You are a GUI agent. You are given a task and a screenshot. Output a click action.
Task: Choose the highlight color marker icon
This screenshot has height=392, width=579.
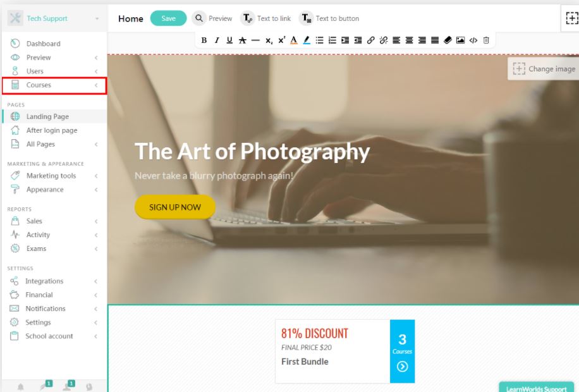tap(307, 40)
